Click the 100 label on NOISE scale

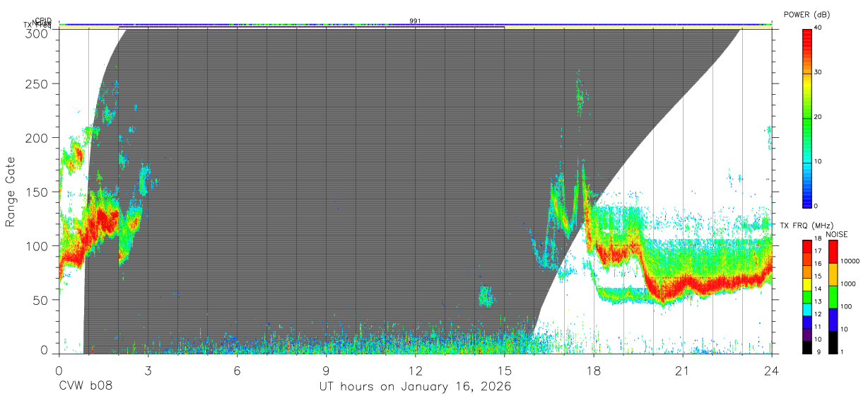pyautogui.click(x=848, y=306)
